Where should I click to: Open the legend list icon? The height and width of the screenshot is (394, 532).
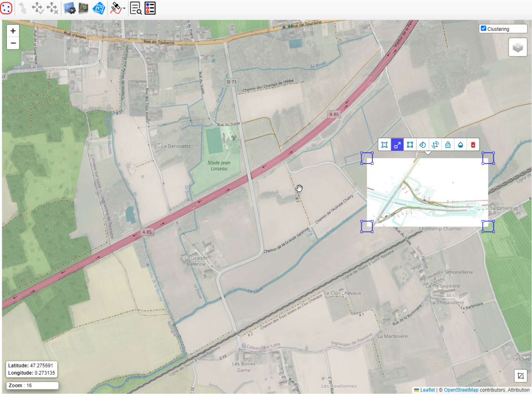tap(150, 8)
